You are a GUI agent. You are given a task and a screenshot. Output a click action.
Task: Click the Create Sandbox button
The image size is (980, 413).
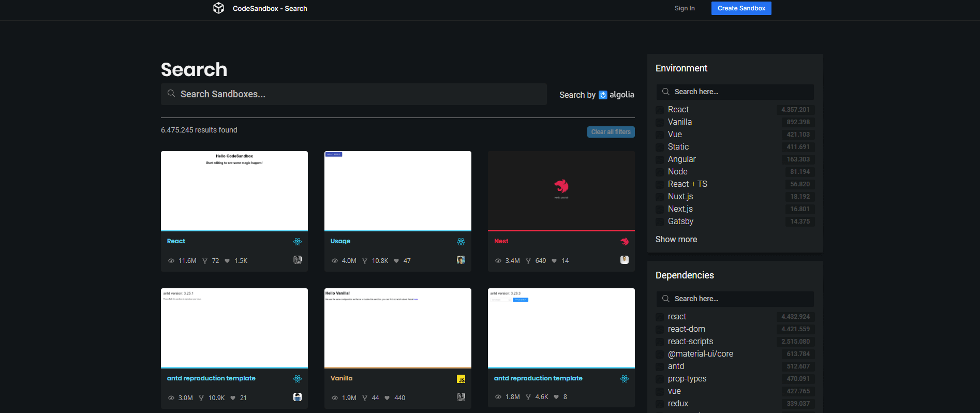(741, 8)
